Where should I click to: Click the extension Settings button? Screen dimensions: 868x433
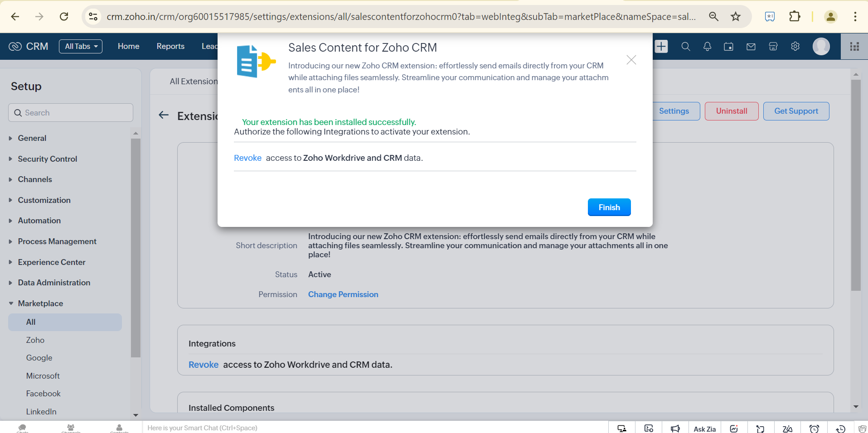[674, 111]
